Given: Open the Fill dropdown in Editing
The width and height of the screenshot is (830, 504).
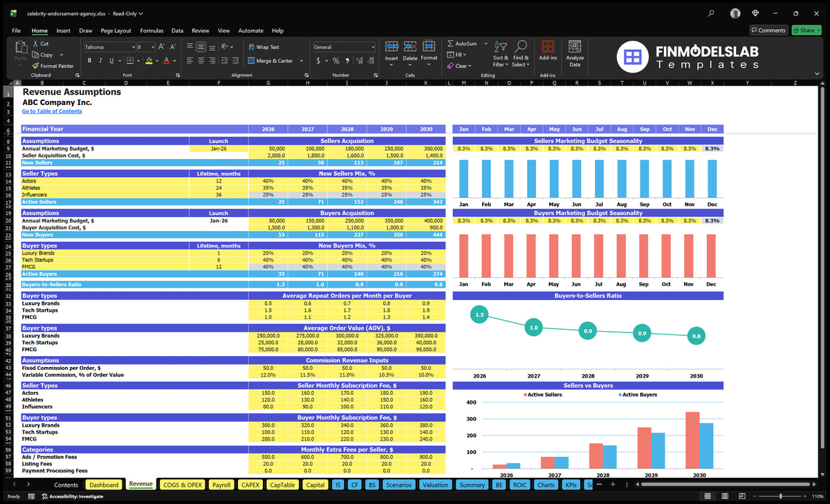Looking at the screenshot, I should click(457, 55).
